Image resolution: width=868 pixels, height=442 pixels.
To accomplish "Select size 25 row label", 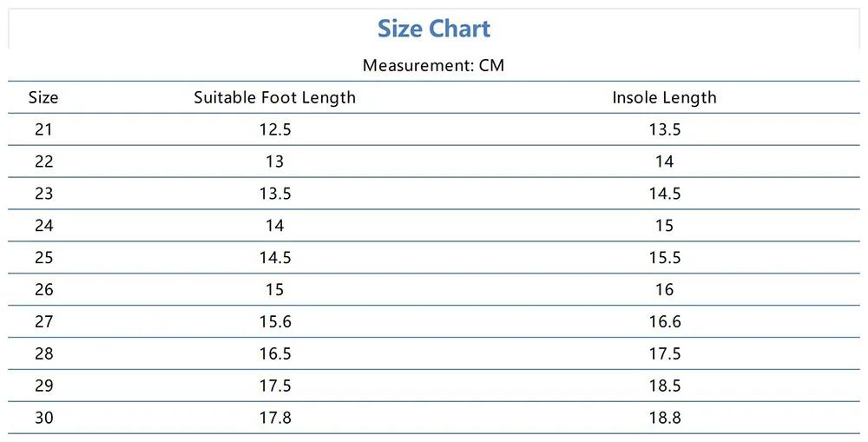I will (43, 258).
